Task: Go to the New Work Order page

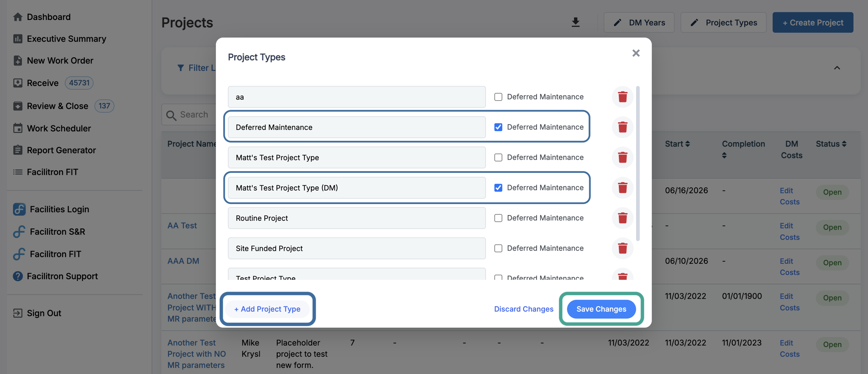Action: 60,60
